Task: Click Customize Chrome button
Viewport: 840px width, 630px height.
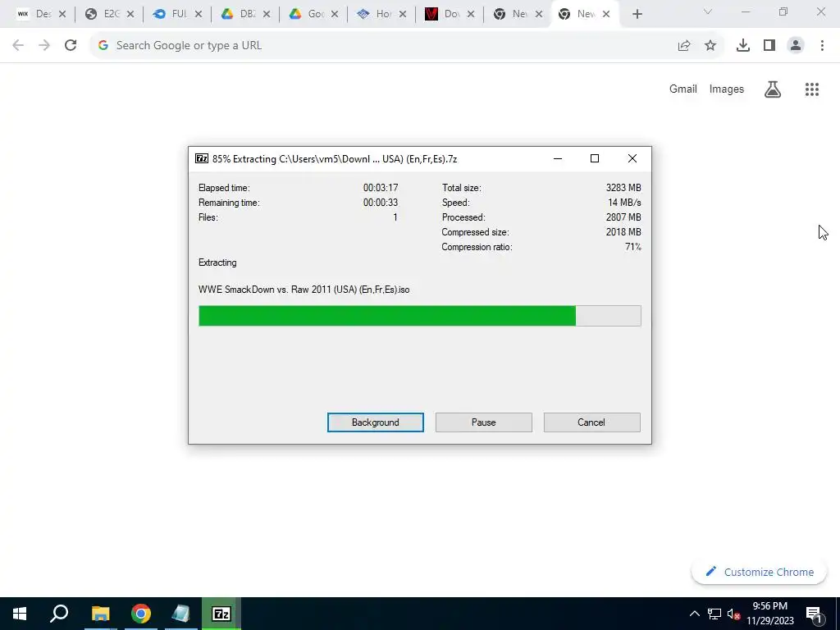Action: pos(760,572)
